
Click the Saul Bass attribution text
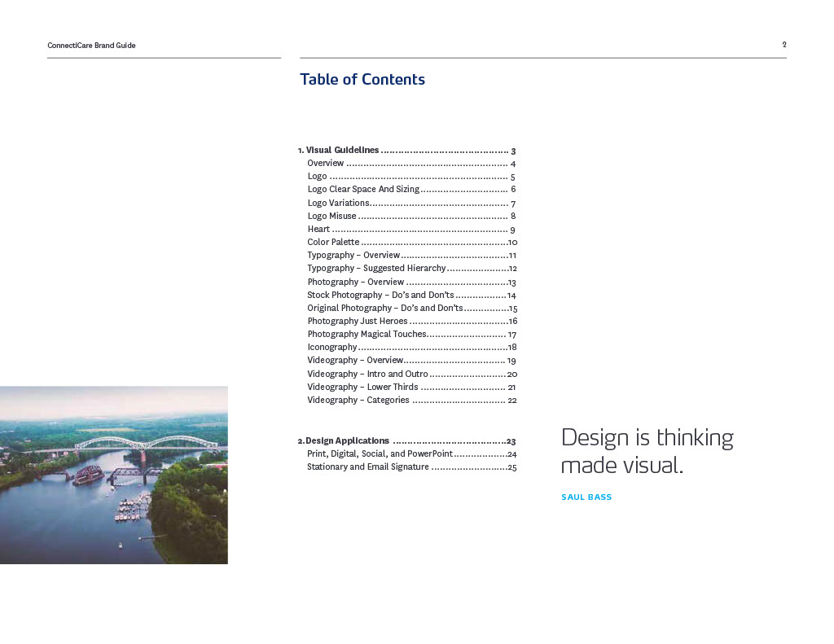point(586,497)
